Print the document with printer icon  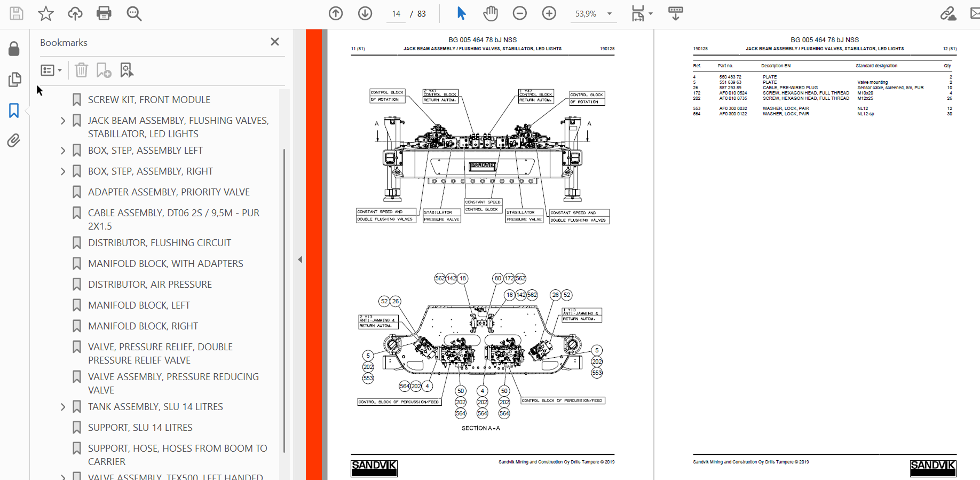click(104, 13)
